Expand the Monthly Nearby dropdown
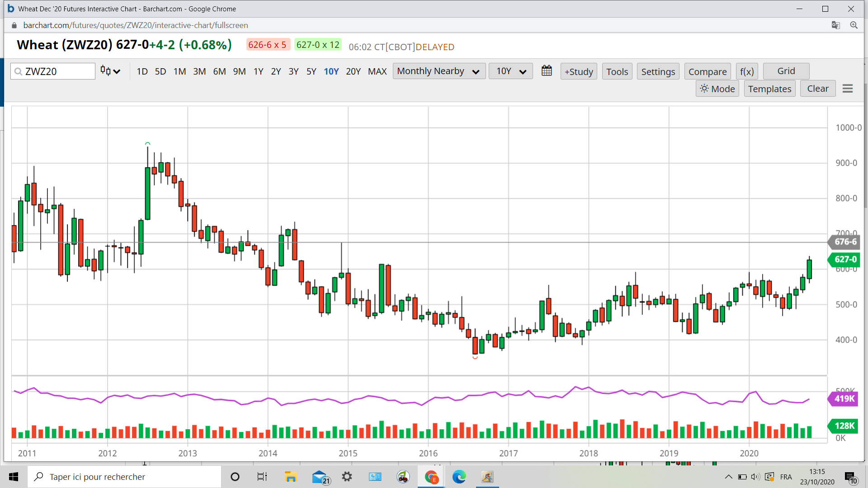The image size is (868, 488). click(439, 71)
